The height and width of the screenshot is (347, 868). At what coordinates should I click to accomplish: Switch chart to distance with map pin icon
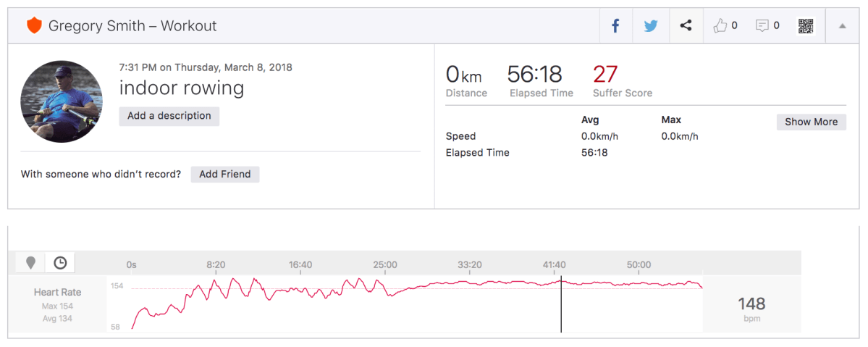(x=30, y=262)
